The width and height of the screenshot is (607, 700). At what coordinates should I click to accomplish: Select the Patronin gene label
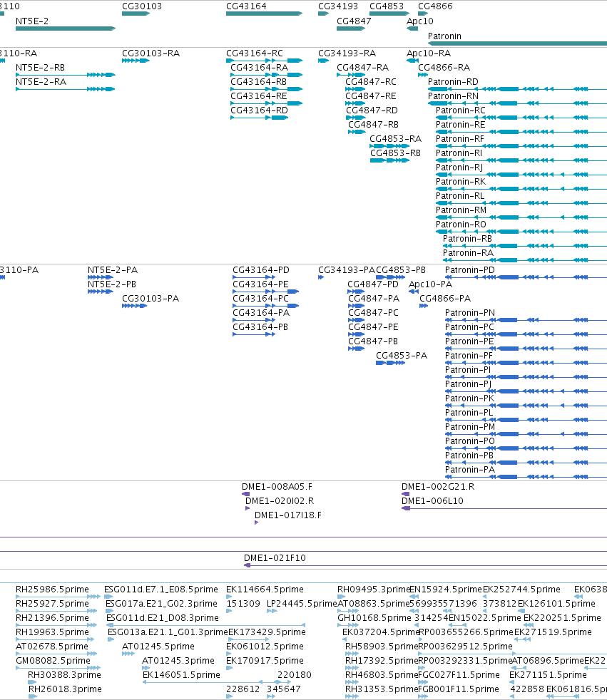pos(444,36)
